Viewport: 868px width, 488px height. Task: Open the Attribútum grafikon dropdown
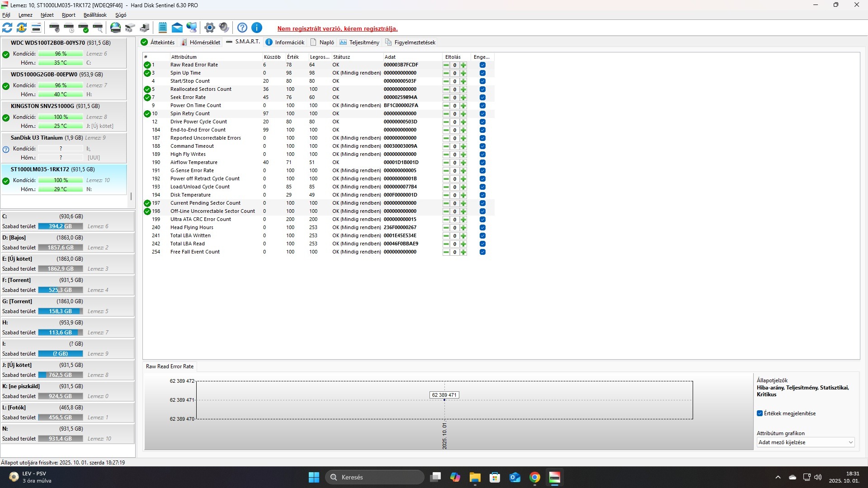coord(806,442)
